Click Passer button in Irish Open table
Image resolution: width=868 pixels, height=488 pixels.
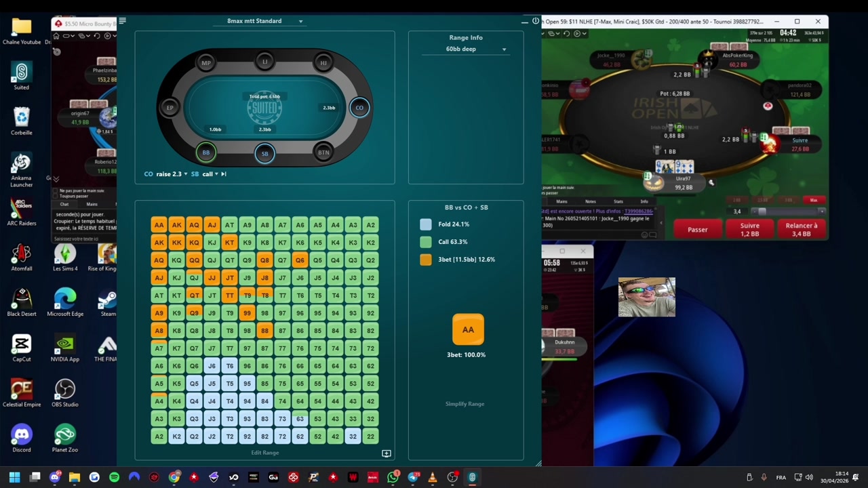click(x=697, y=230)
